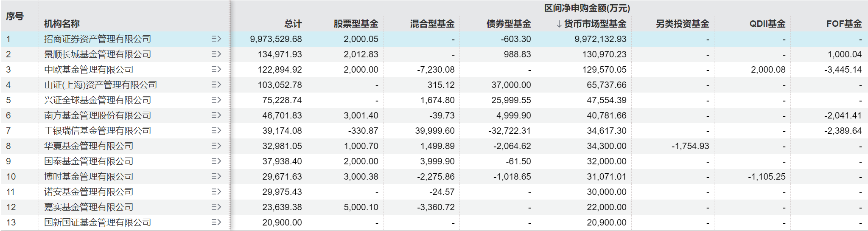Click the detail icon for 国新国证基金管理有限公司

pos(216,223)
